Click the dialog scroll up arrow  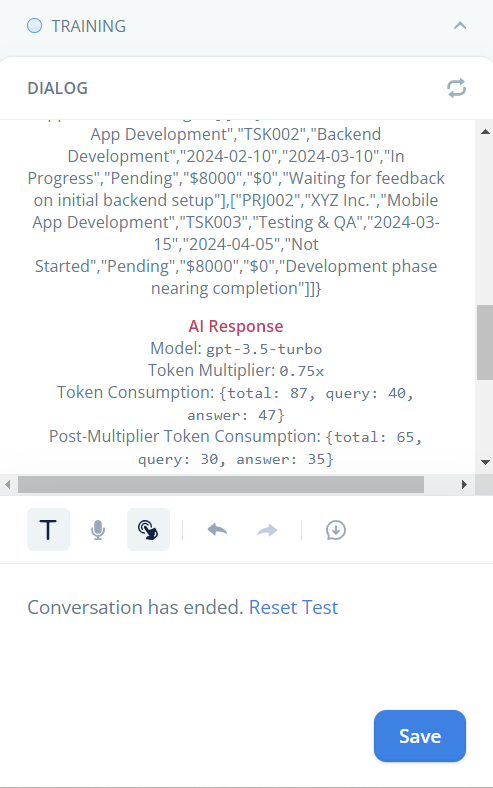485,132
